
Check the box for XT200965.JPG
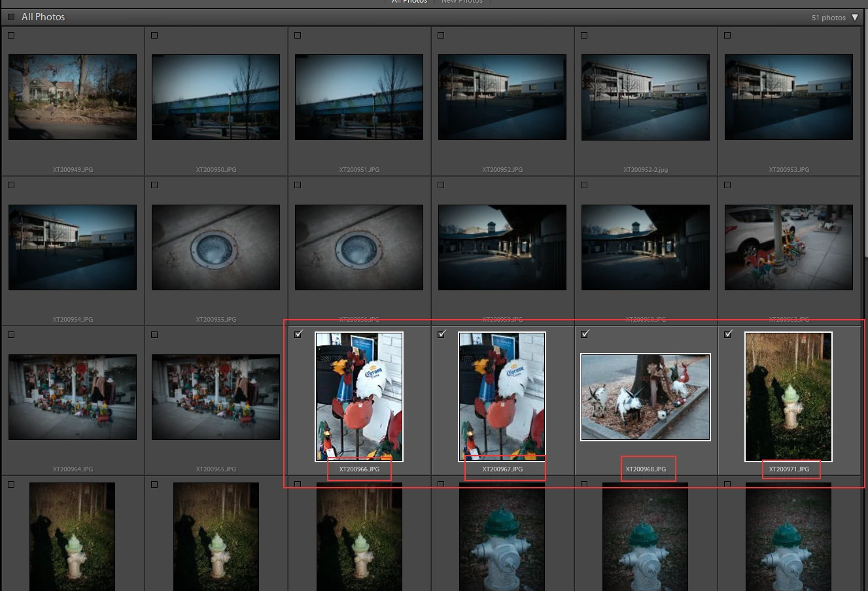coord(154,335)
